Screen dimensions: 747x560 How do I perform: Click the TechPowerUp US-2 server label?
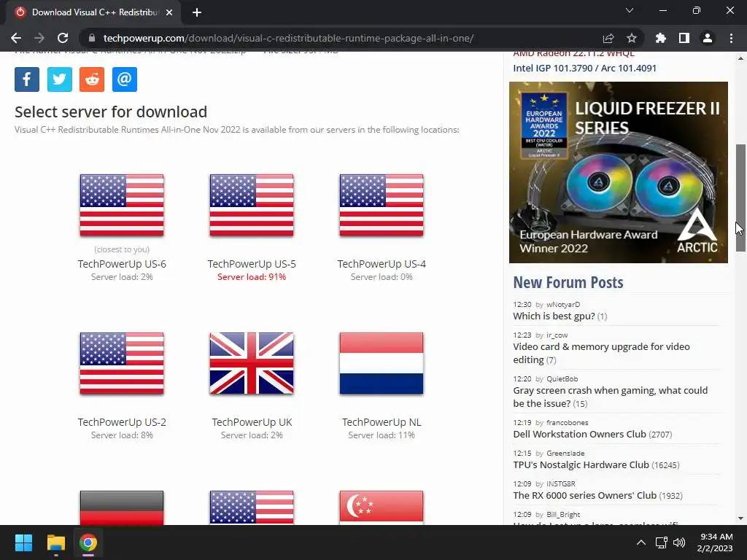coord(122,422)
